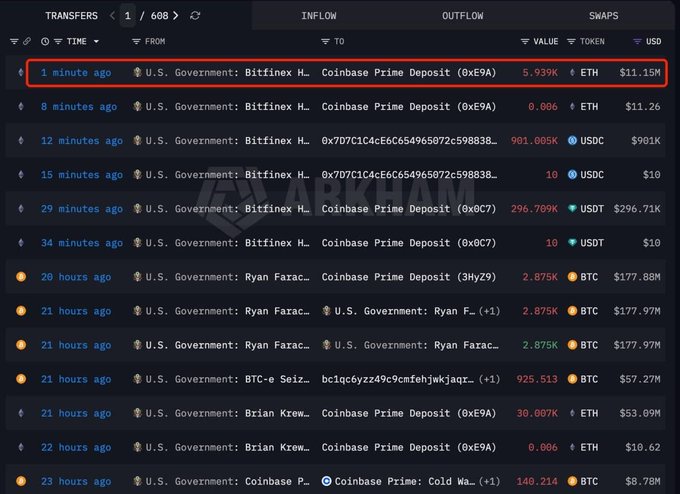The height and width of the screenshot is (494, 680).
Task: Click the USD amount $57.27M
Action: coord(640,379)
